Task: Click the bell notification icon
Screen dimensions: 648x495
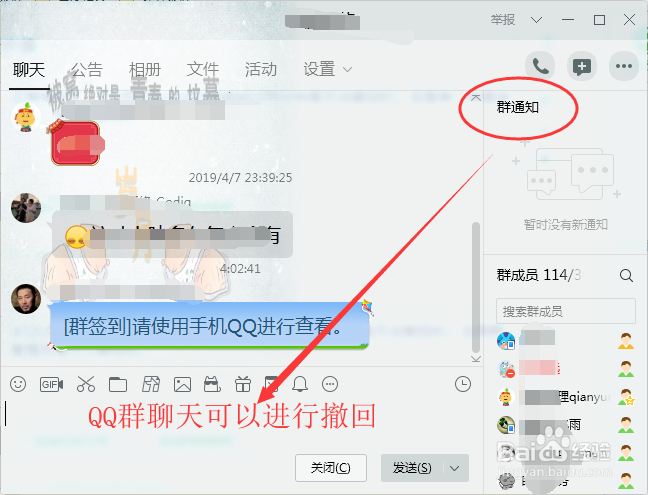Action: [300, 384]
